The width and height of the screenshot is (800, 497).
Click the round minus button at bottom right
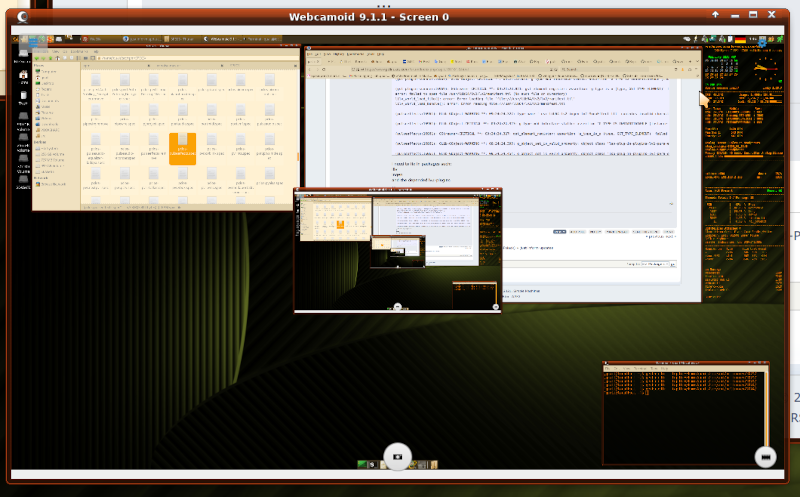tap(764, 456)
